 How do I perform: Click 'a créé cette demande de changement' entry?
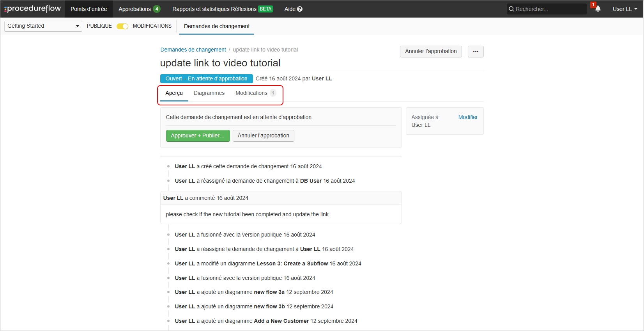[248, 166]
